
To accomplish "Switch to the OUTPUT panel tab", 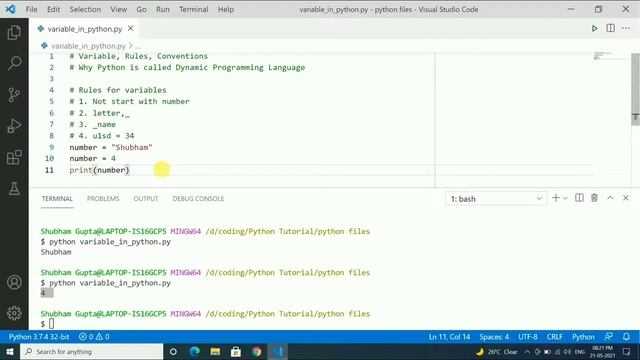I will 146,199.
